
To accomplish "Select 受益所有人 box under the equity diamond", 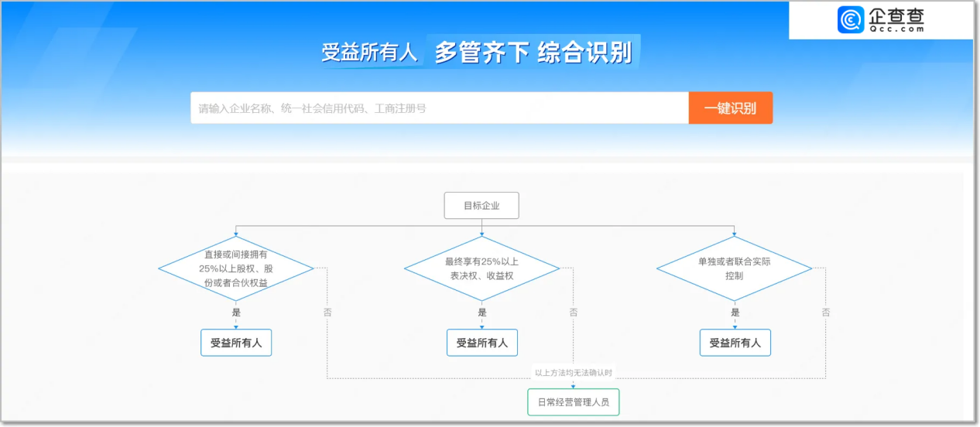I will [236, 343].
